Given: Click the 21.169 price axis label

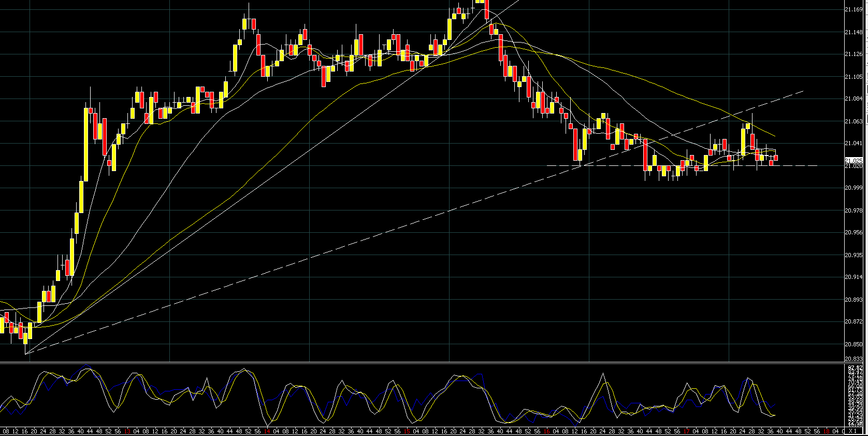Looking at the screenshot, I should 853,10.
